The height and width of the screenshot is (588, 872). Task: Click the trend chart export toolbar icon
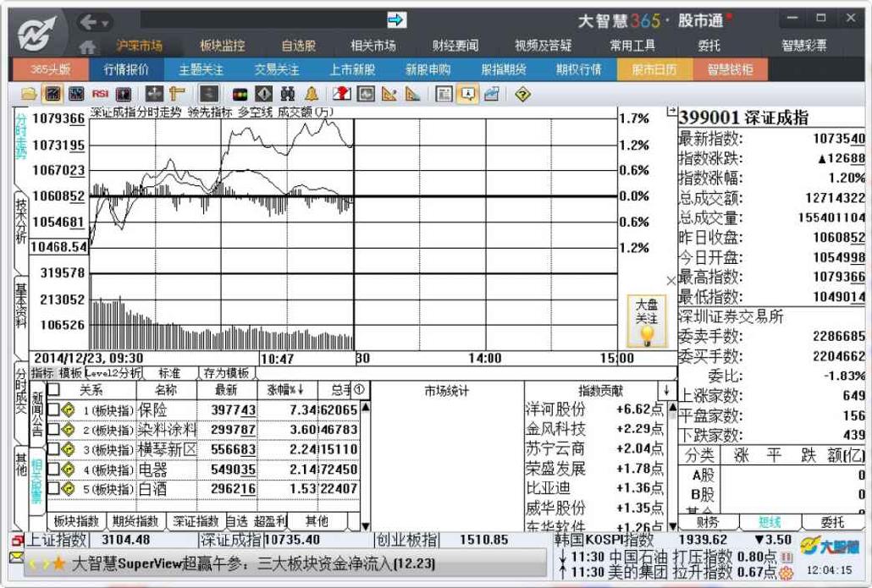coord(491,94)
